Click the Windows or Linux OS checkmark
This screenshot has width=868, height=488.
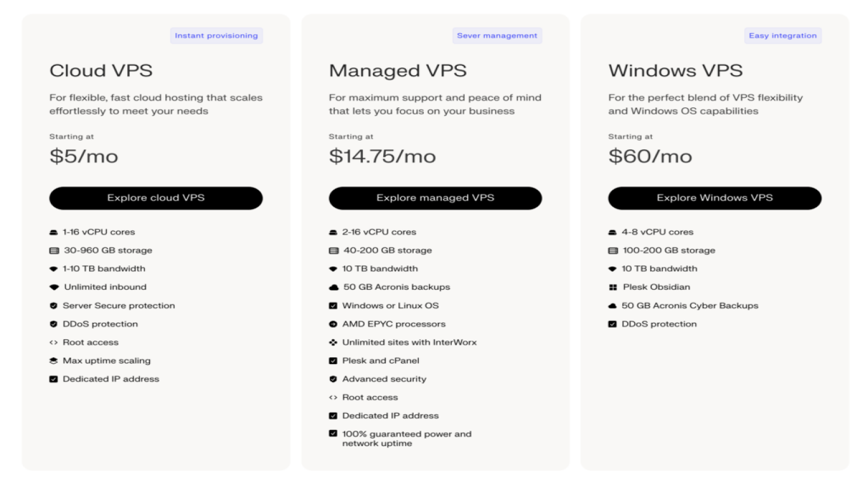tap(333, 306)
